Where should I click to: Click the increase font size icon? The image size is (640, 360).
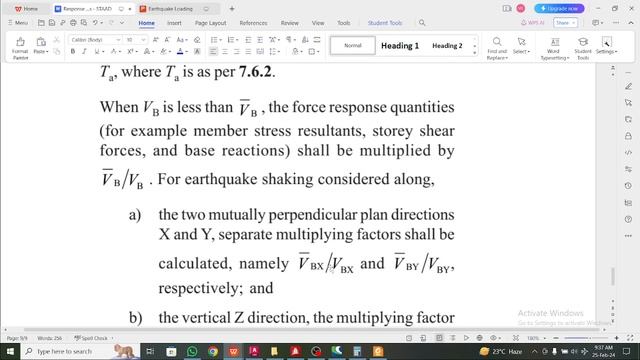(156, 40)
